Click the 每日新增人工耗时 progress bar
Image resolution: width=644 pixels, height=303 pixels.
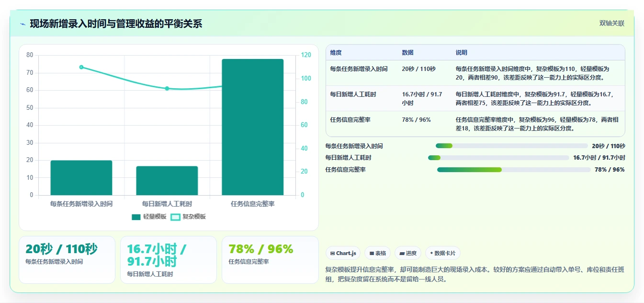click(498, 158)
